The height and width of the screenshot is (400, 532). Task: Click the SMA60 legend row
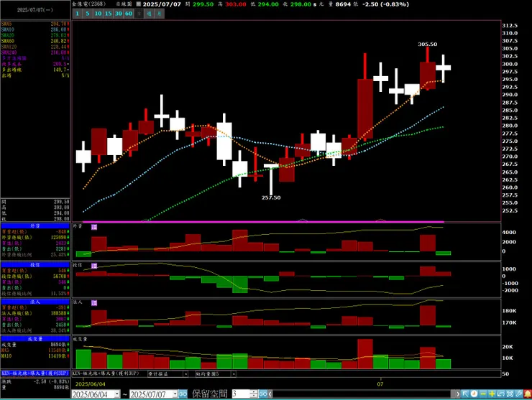click(x=35, y=41)
